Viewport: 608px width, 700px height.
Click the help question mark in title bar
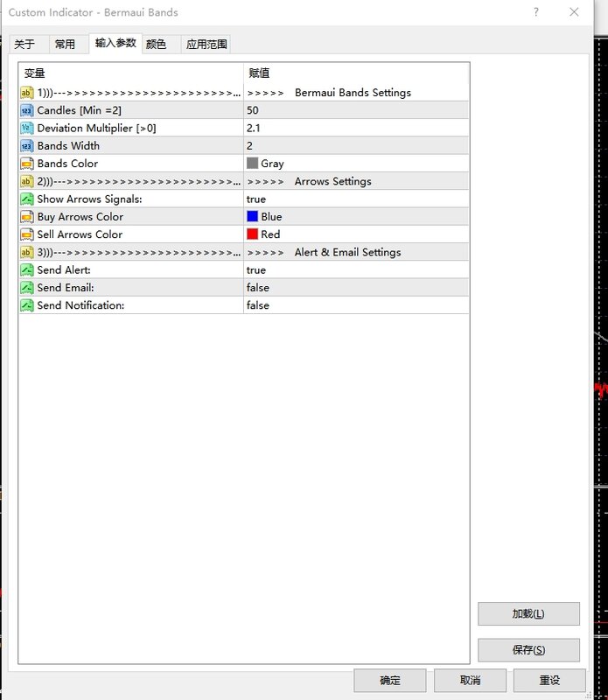(535, 12)
